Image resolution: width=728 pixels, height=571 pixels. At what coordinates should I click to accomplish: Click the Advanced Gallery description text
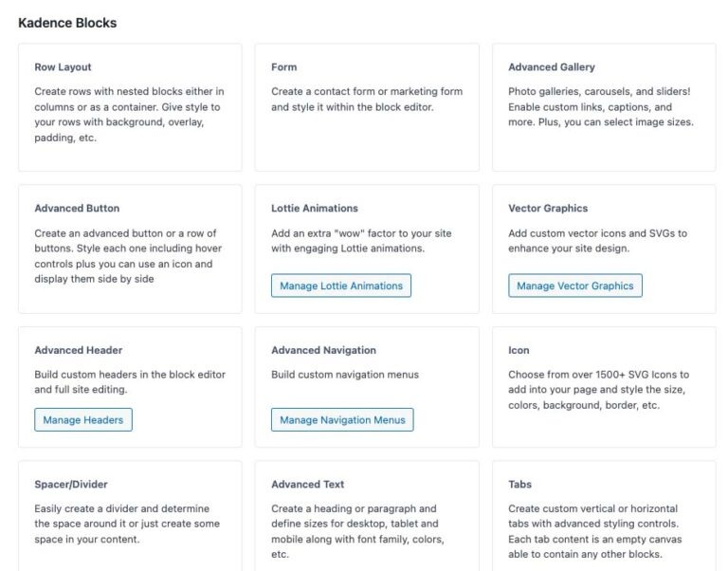pos(601,107)
